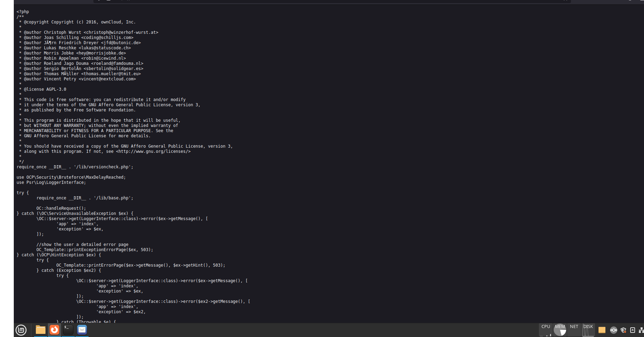Open the update manager shield icon
This screenshot has height=337, width=644.
(x=623, y=330)
